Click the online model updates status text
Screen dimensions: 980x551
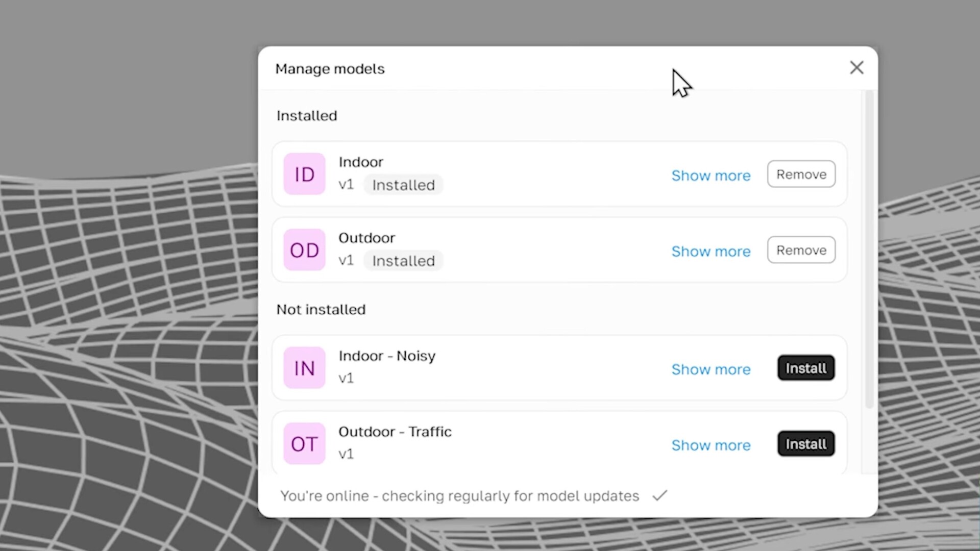[459, 496]
